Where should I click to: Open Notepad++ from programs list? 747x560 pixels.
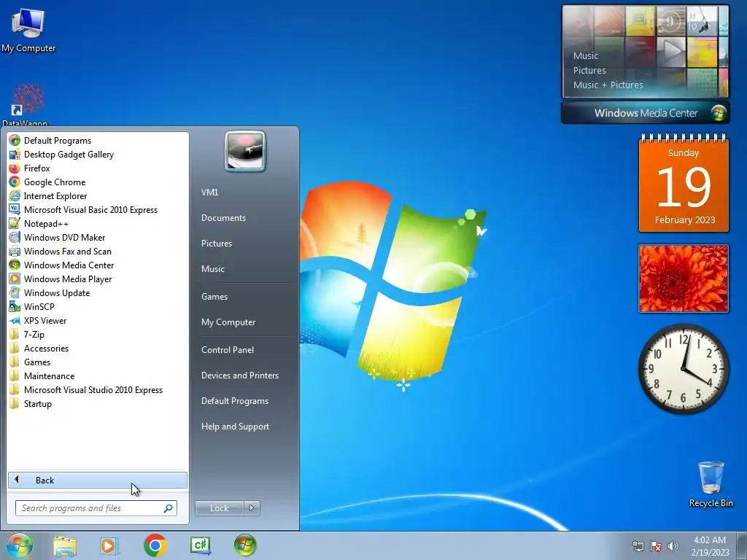pos(46,223)
